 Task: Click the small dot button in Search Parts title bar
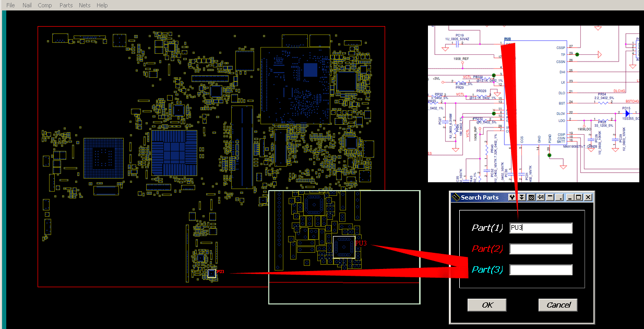(x=559, y=197)
